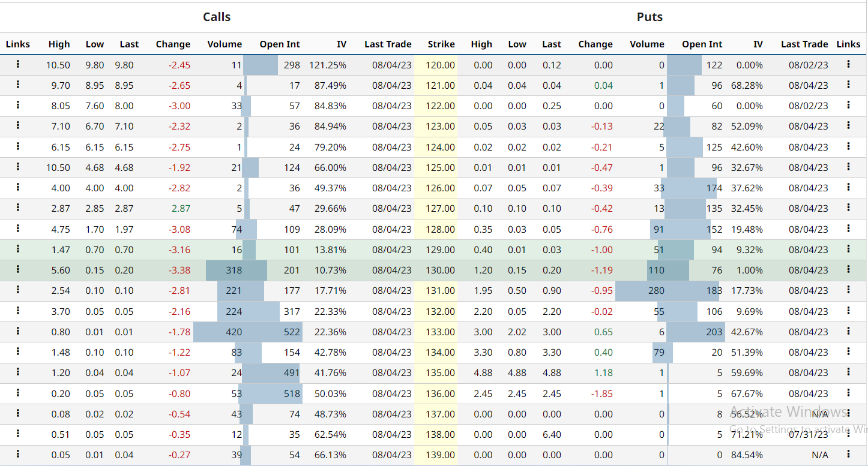The width and height of the screenshot is (868, 466).
Task: Open Calls links menu for 128.00 strike
Action: coord(18,229)
